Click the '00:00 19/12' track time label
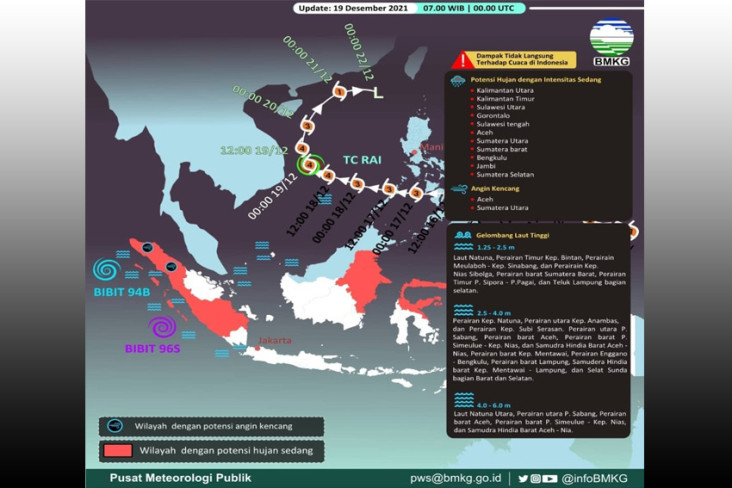This screenshot has height=488, width=732. click(273, 196)
